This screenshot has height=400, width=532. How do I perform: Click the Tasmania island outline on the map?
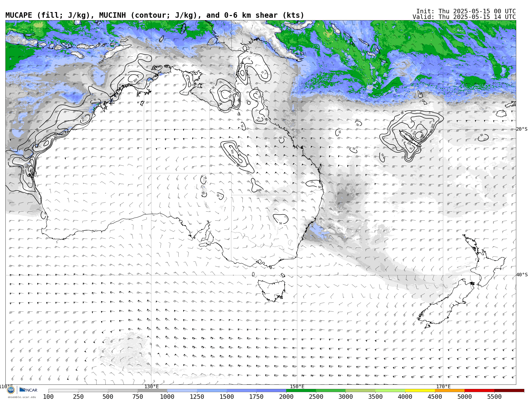(272, 290)
